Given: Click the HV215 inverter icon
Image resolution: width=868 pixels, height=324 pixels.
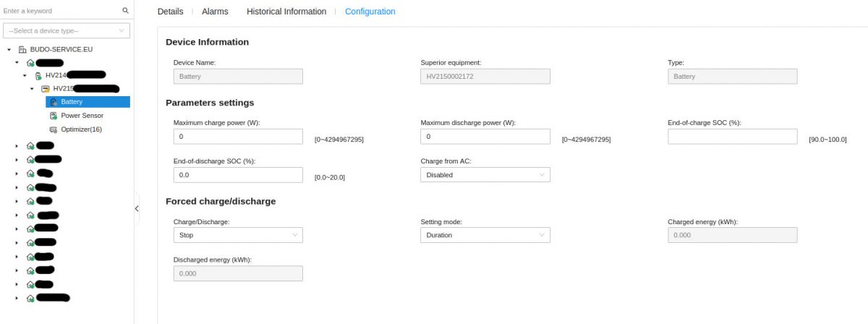Looking at the screenshot, I should point(46,88).
